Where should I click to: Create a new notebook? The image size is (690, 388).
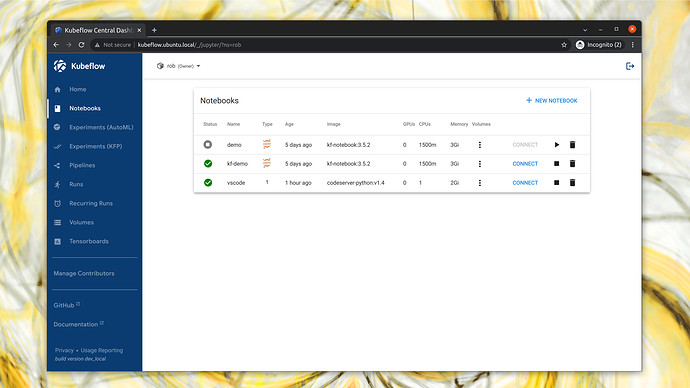551,101
